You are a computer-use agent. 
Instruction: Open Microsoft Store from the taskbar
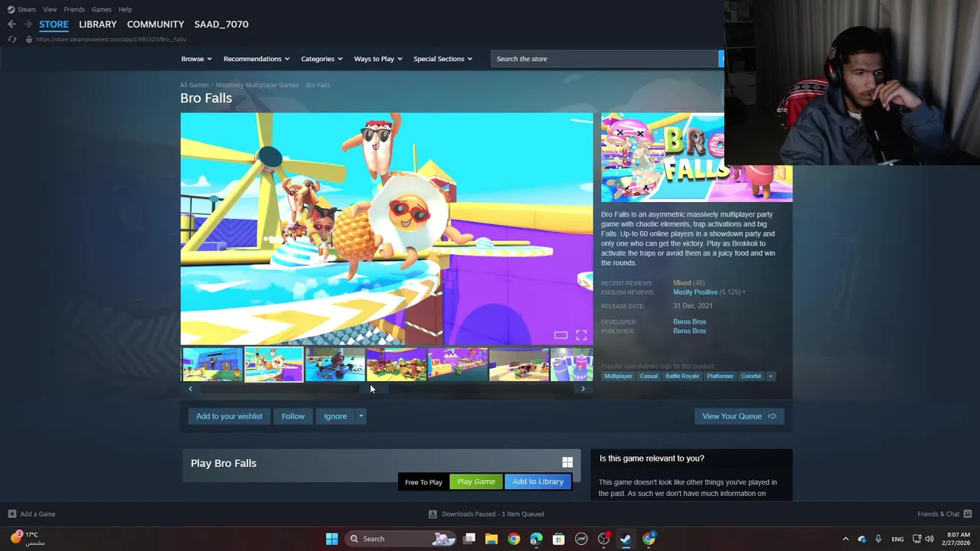[559, 539]
